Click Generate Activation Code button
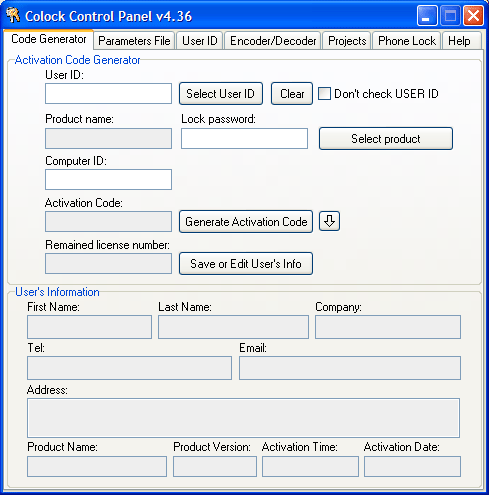 246,221
